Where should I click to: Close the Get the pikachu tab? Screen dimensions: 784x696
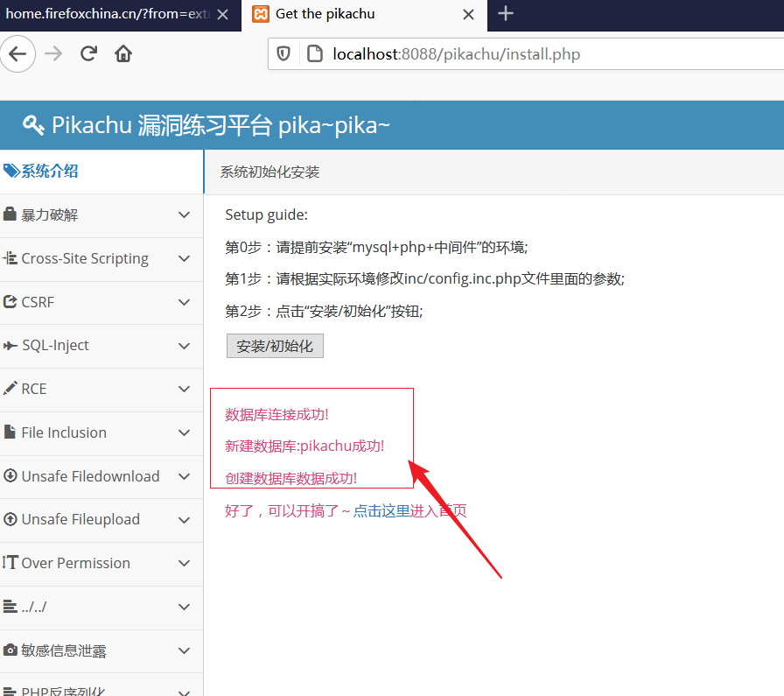coord(468,15)
